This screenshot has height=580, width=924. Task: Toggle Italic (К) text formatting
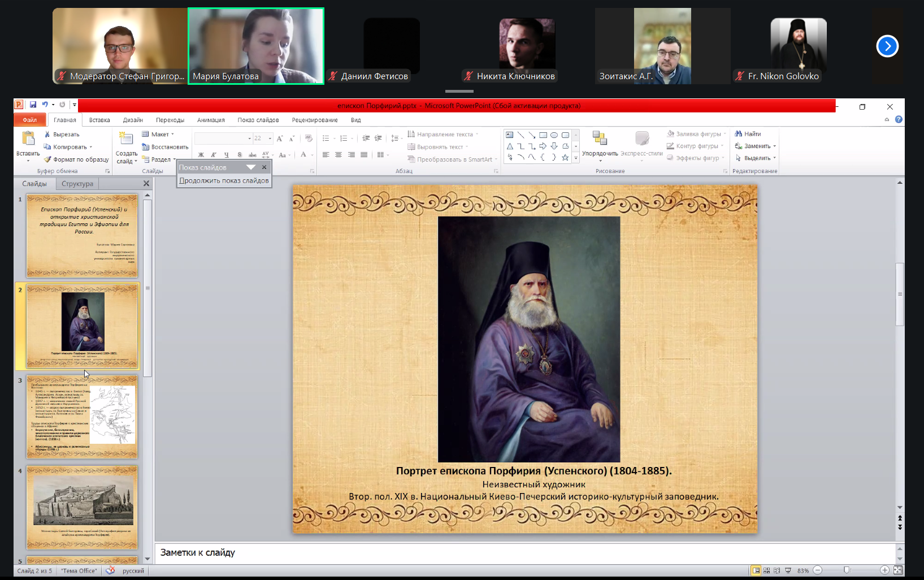pos(214,155)
